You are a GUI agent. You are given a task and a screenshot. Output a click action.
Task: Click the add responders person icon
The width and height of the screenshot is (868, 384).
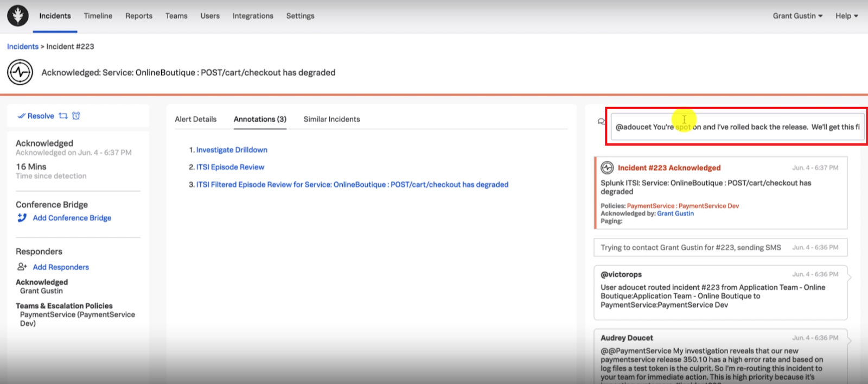click(x=22, y=267)
